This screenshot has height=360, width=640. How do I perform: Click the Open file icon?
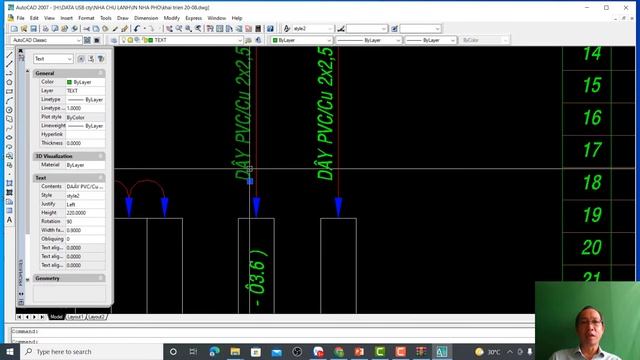(x=24, y=29)
